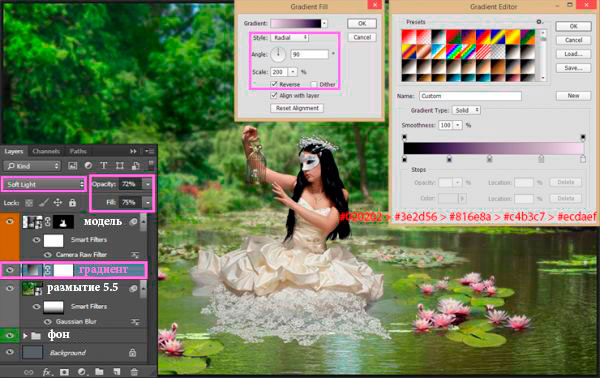Open the Gradient Type Solid dropdown
The image size is (600, 378).
(466, 110)
